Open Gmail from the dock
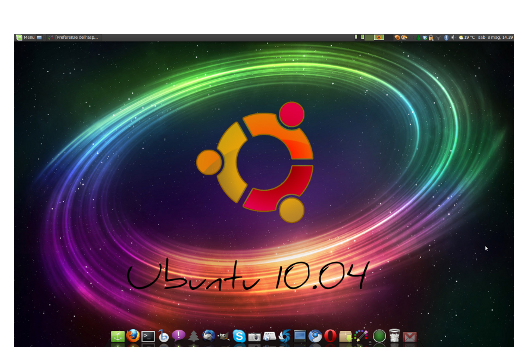The height and width of the screenshot is (364, 524). click(410, 337)
